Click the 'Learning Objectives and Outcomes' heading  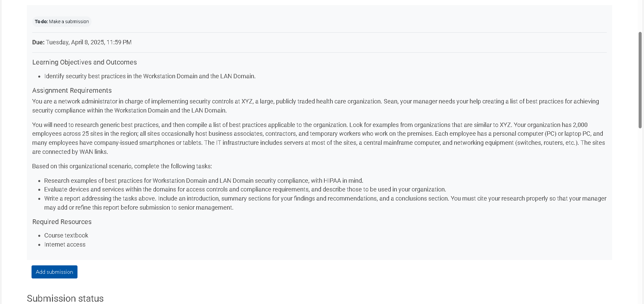85,62
